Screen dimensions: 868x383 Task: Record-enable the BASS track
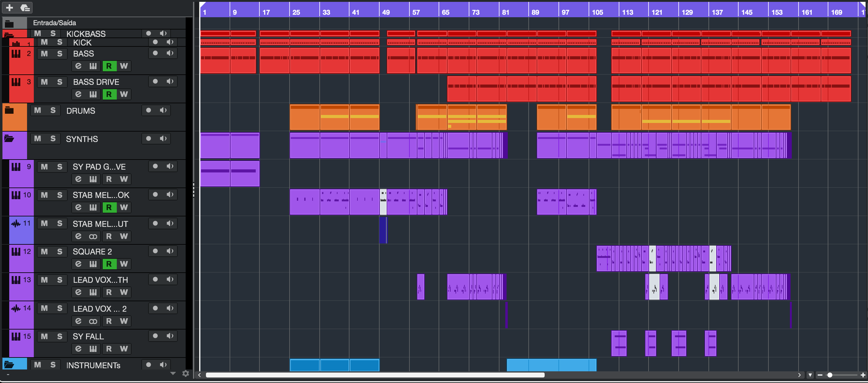pyautogui.click(x=155, y=53)
